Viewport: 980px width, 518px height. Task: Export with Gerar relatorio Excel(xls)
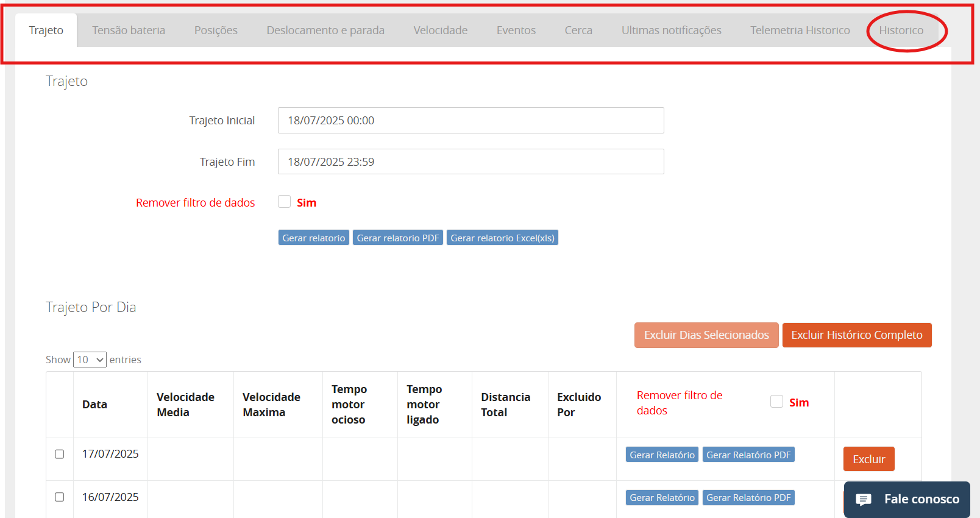(502, 238)
